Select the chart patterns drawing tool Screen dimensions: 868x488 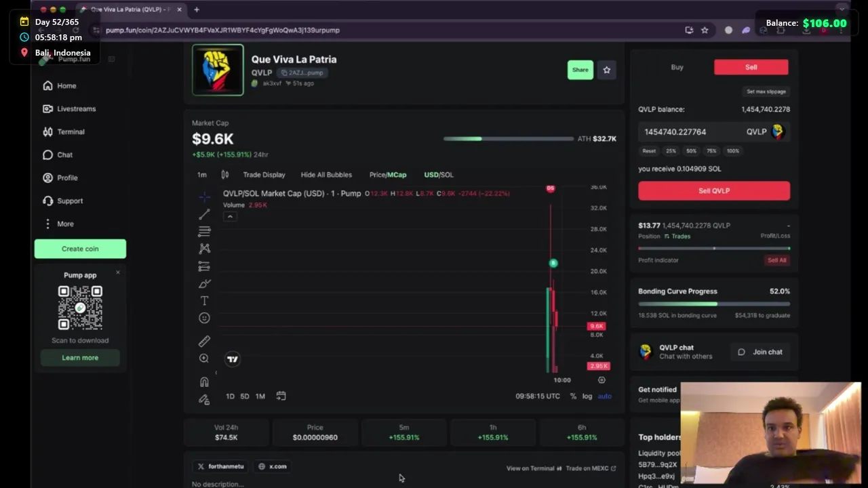[204, 249]
